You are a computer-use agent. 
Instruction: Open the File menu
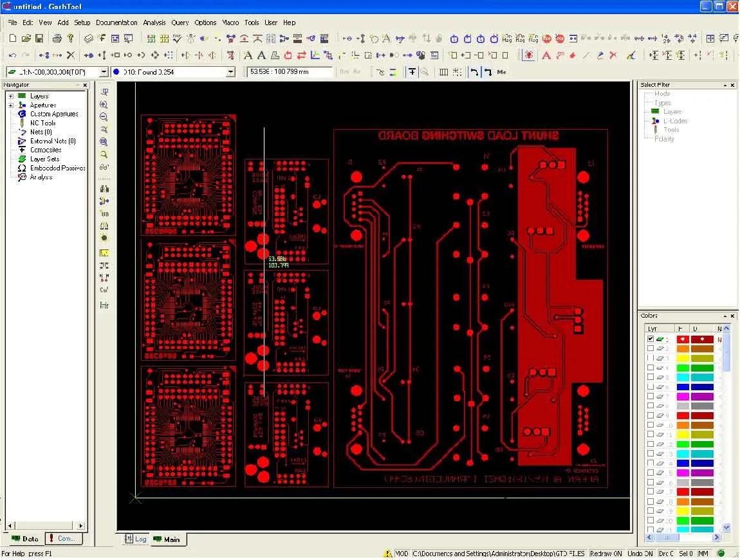click(x=12, y=22)
